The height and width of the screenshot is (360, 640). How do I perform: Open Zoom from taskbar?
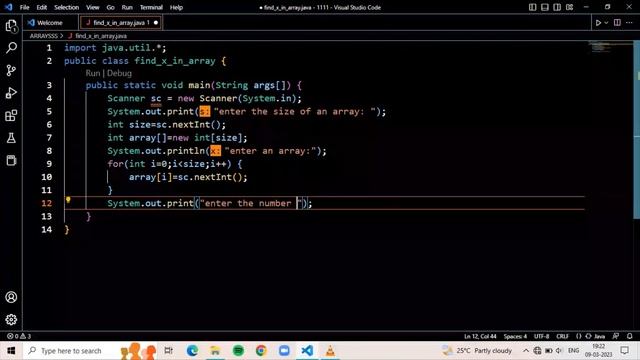284,351
